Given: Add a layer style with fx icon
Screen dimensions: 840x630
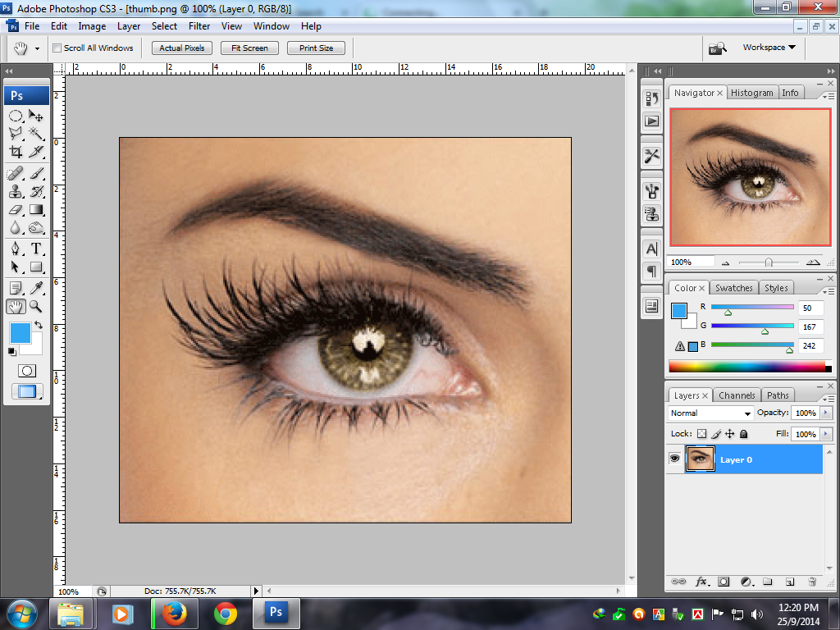Looking at the screenshot, I should (x=701, y=582).
